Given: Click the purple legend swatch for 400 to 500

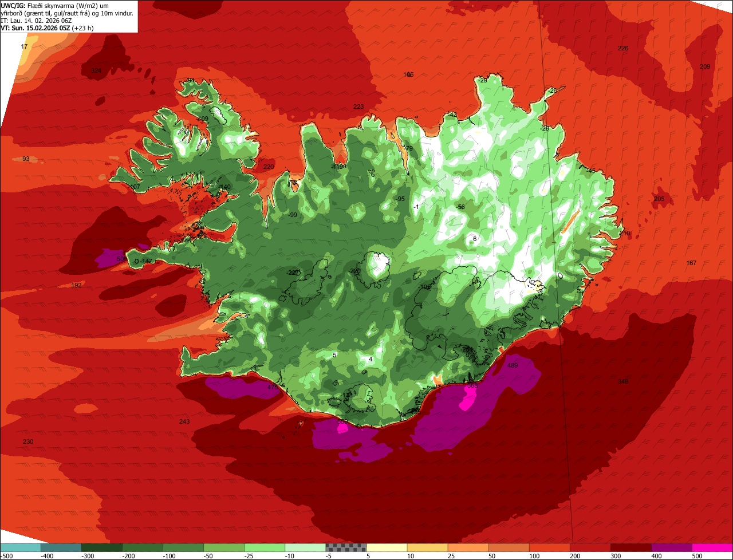Looking at the screenshot, I should click(x=671, y=547).
